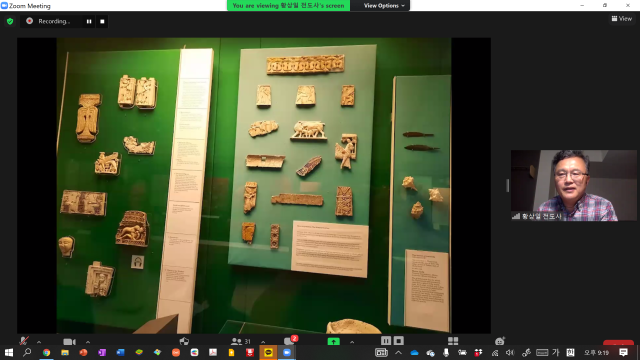This screenshot has height=360, width=640.
Task: Click the screen-sharing notification banner
Action: (x=288, y=6)
